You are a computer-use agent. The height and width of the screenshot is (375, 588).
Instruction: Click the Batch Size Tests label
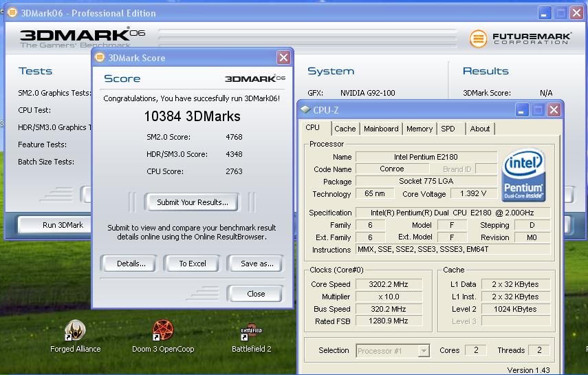[46, 162]
